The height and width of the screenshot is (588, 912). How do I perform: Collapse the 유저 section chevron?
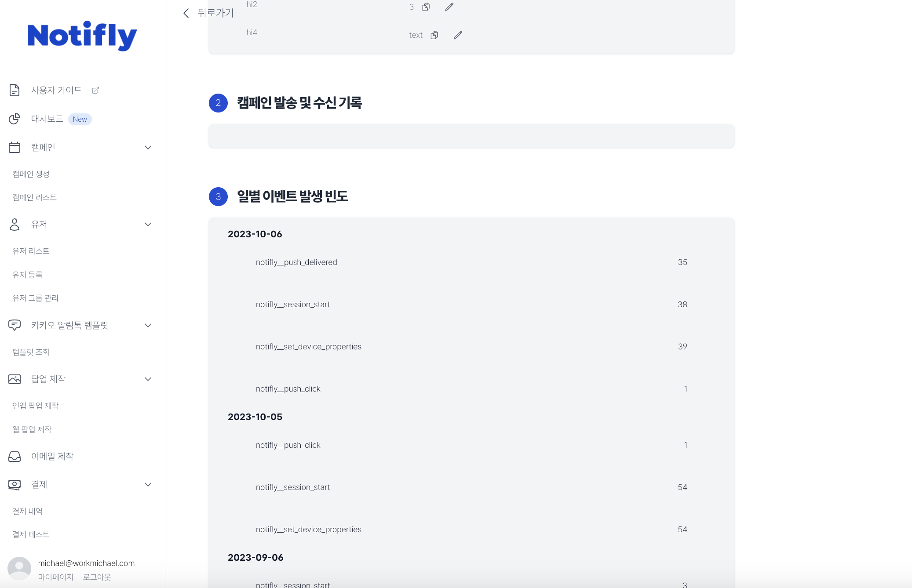148,224
